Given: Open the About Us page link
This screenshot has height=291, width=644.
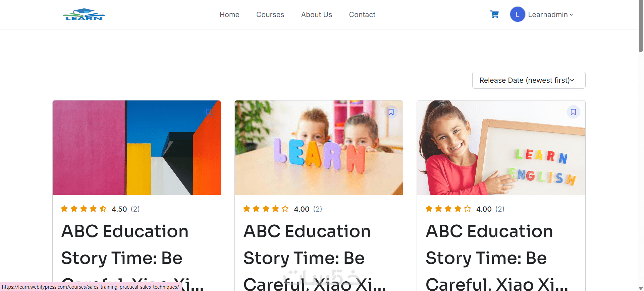Looking at the screenshot, I should pyautogui.click(x=316, y=15).
